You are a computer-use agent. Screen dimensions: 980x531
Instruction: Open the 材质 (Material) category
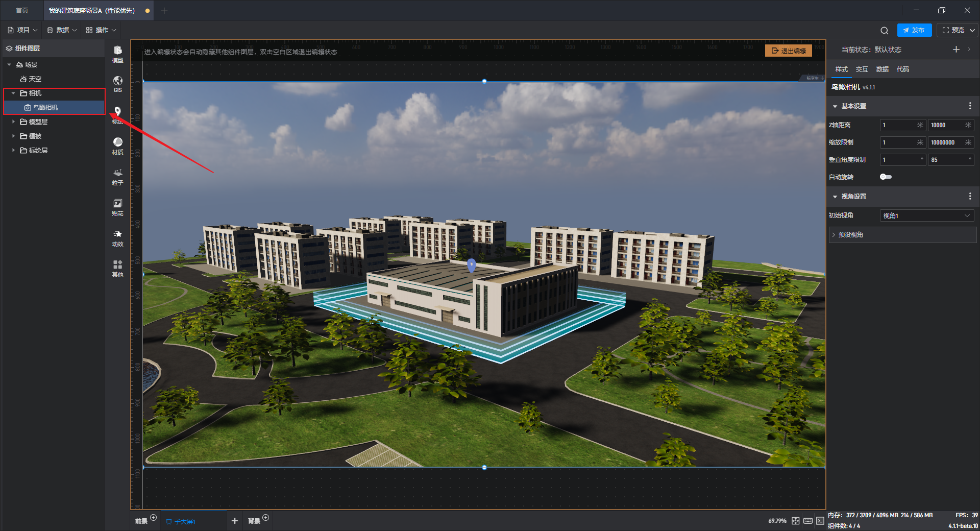(117, 146)
